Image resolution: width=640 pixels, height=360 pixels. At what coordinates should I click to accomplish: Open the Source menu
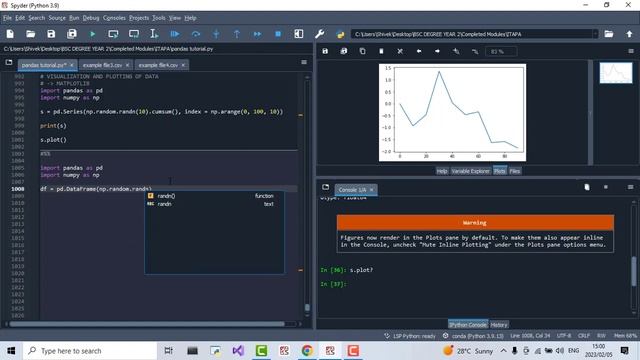pyautogui.click(x=57, y=18)
